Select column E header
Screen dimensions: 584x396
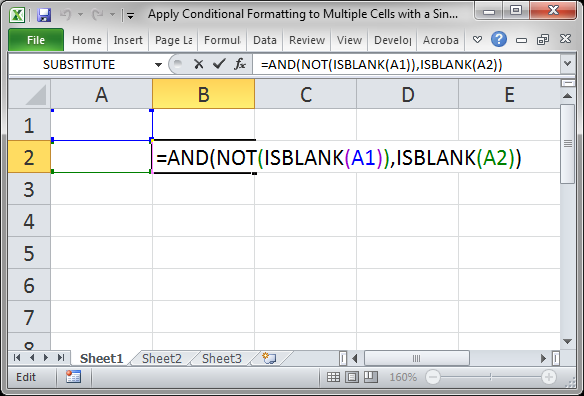[509, 94]
